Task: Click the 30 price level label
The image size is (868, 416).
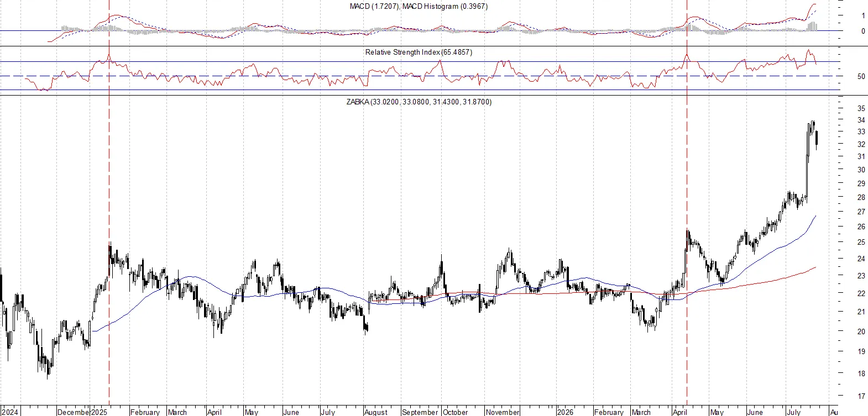Action: tap(861, 170)
